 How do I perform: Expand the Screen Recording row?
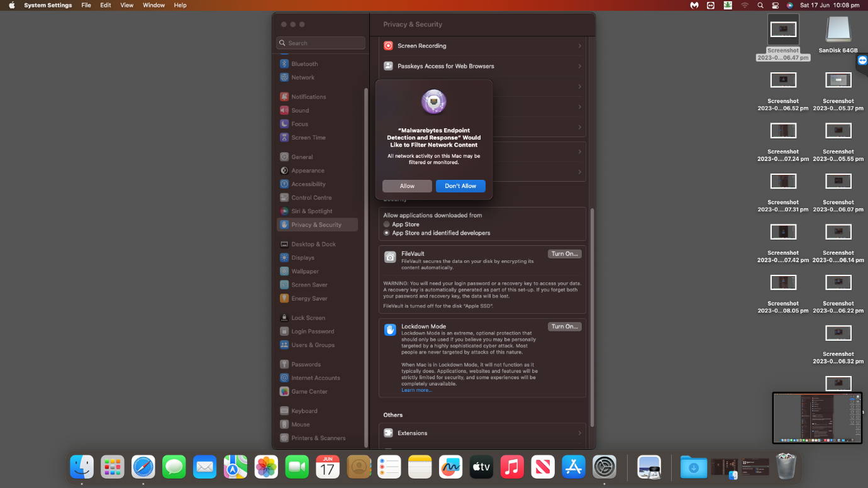click(482, 46)
